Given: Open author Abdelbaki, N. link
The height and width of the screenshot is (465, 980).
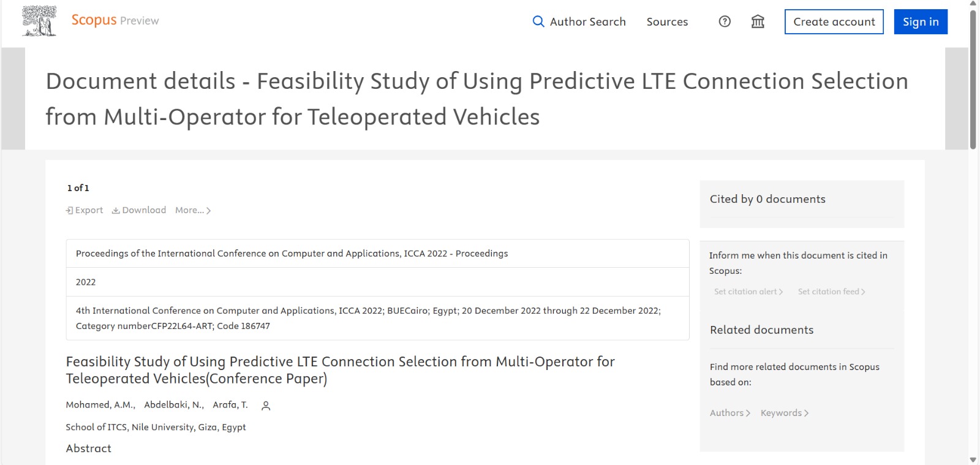Looking at the screenshot, I should coord(173,404).
